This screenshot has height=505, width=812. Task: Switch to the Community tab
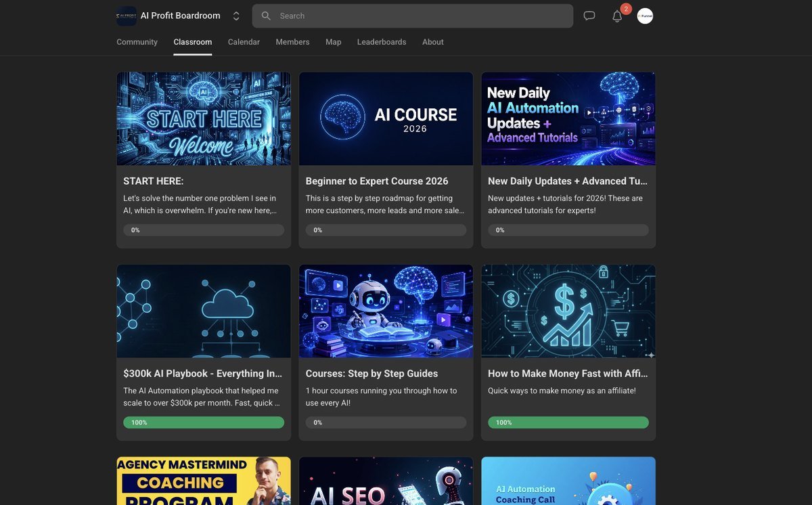click(x=137, y=42)
